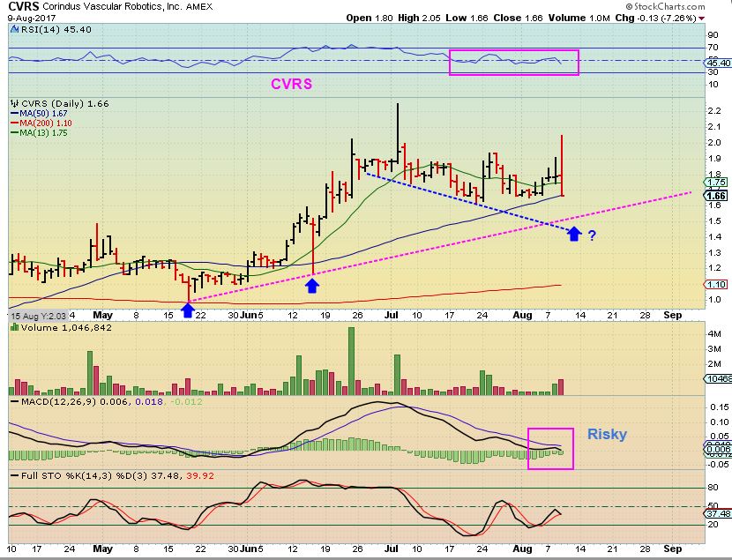Click the blue Risky annotation text
This screenshot has height=560, width=732.
(x=607, y=435)
